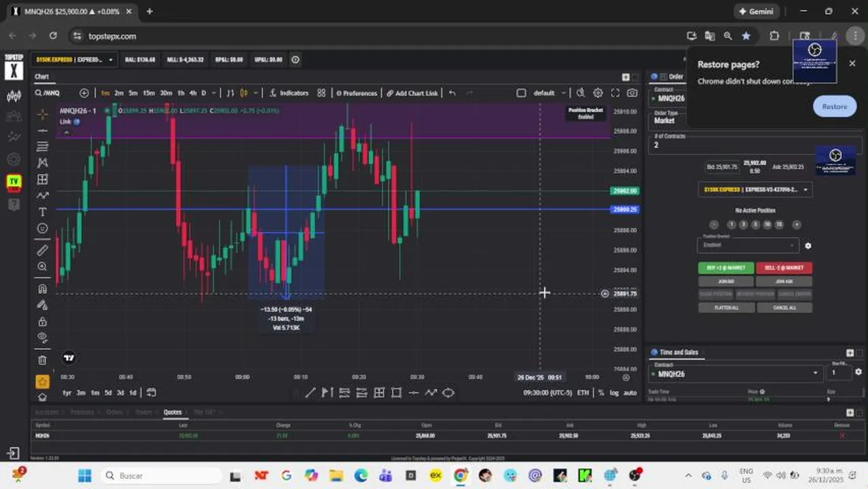Click the chart snapshot camera icon
868x489 pixels.
pyautogui.click(x=632, y=93)
